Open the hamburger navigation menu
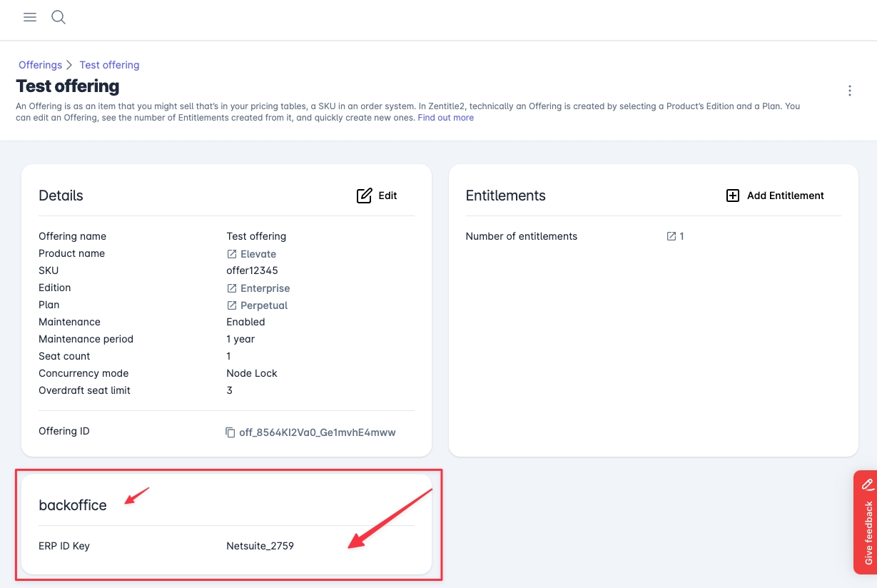The height and width of the screenshot is (588, 877). 30,17
